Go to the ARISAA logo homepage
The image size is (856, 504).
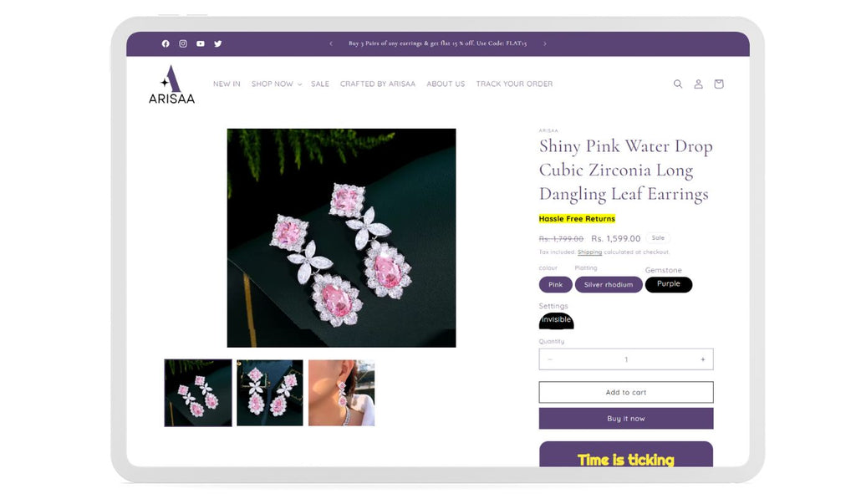click(x=171, y=84)
